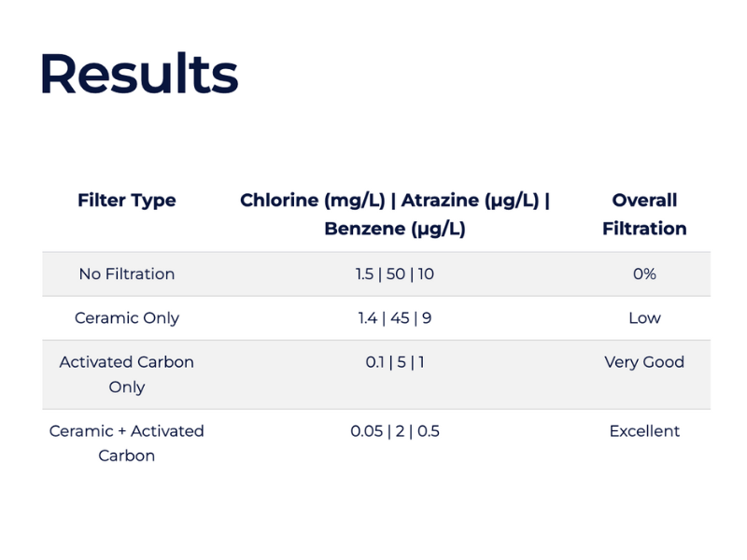Click the Ceramic + Activated Carbon label

pyautogui.click(x=127, y=443)
